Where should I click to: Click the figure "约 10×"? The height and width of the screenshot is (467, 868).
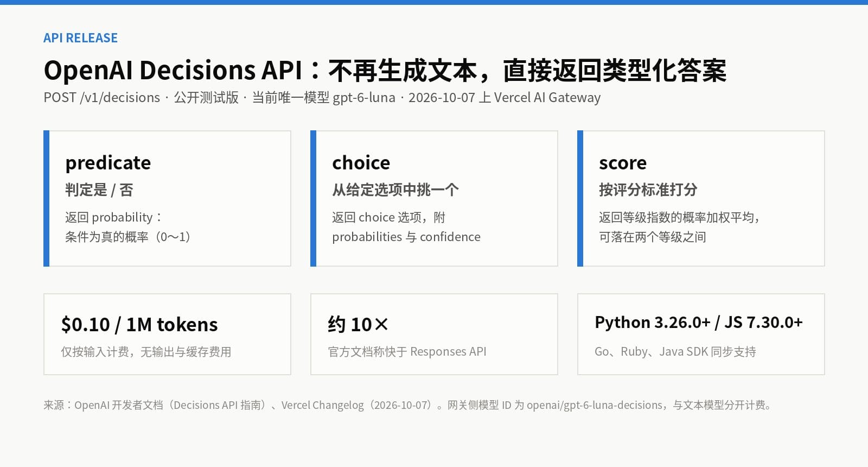tap(358, 325)
